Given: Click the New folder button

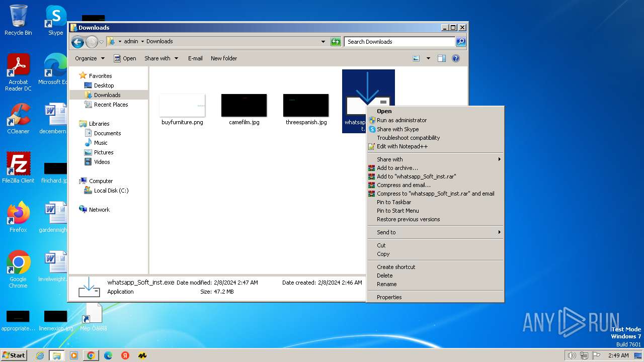Looking at the screenshot, I should (224, 58).
